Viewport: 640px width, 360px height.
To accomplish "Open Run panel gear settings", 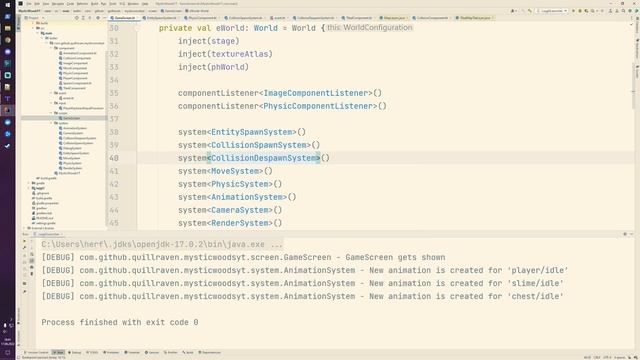I will pyautogui.click(x=625, y=234).
